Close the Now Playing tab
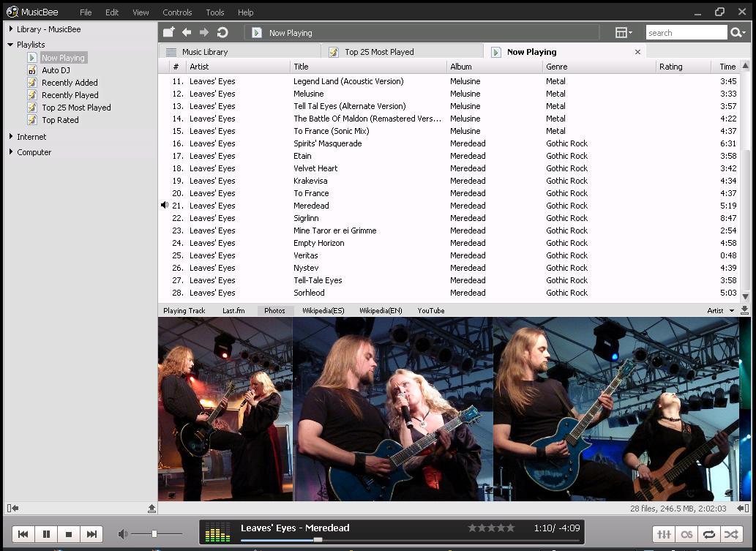756x551 pixels. [x=637, y=51]
